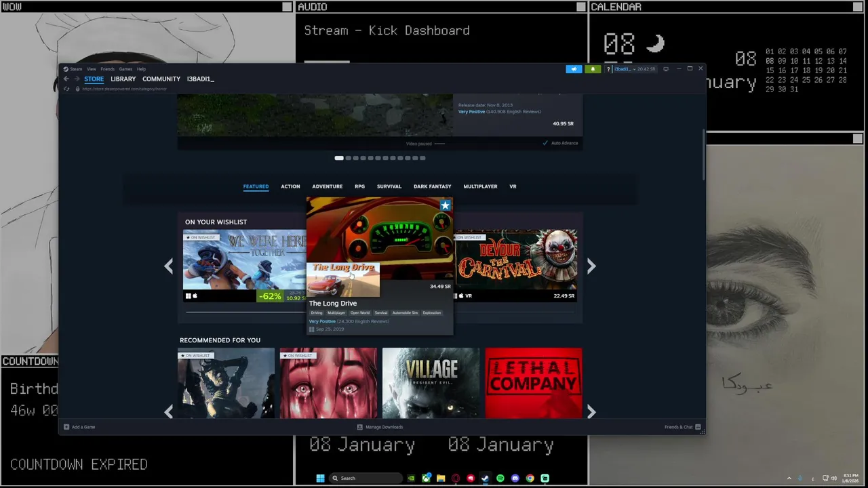The image size is (868, 488).
Task: Click the Windows taskbar Search box
Action: (x=365, y=478)
